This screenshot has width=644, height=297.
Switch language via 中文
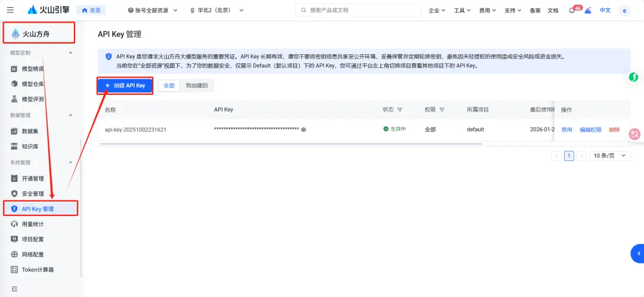coord(605,10)
